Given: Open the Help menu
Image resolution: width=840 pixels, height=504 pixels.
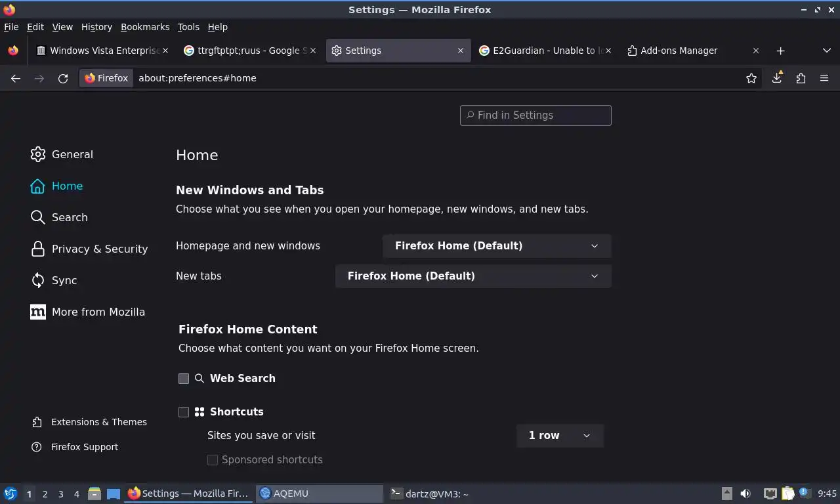Looking at the screenshot, I should 217,27.
